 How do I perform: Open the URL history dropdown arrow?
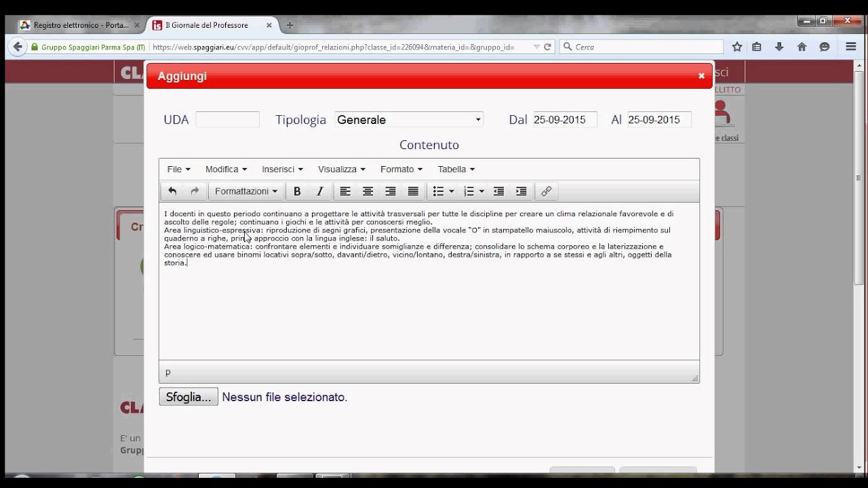tap(536, 47)
